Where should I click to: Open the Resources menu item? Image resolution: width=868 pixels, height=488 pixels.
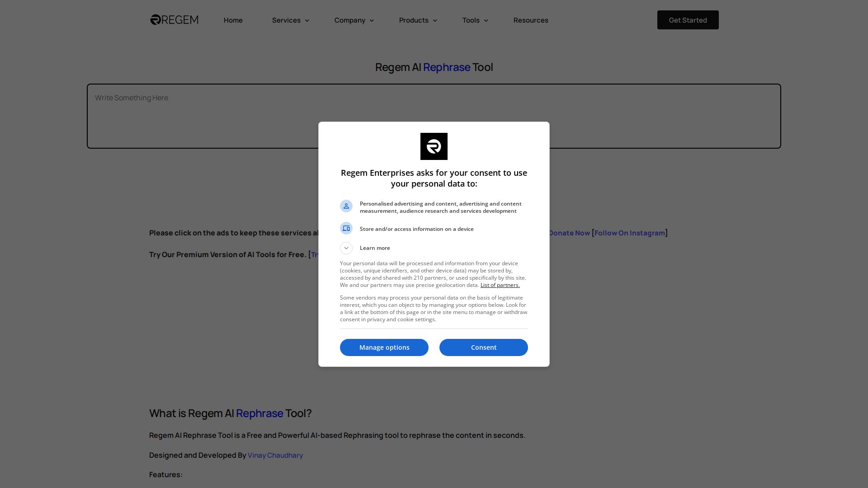[530, 20]
